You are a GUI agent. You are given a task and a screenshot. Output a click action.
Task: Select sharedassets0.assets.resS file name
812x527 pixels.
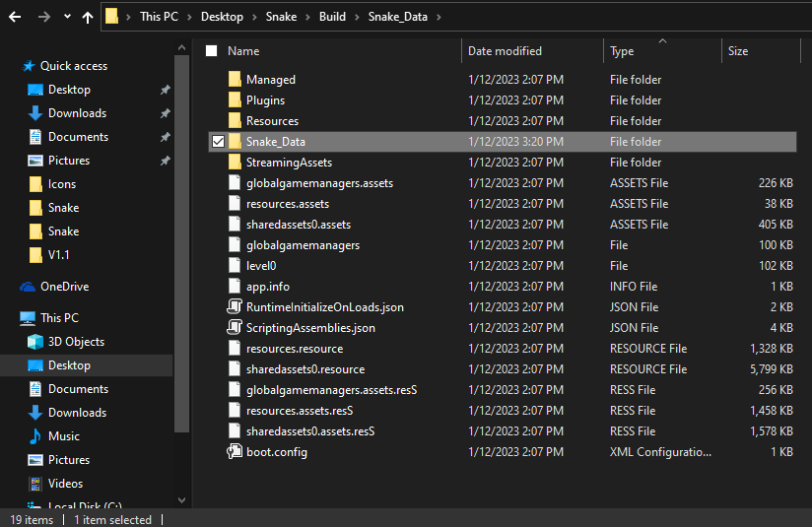click(310, 431)
